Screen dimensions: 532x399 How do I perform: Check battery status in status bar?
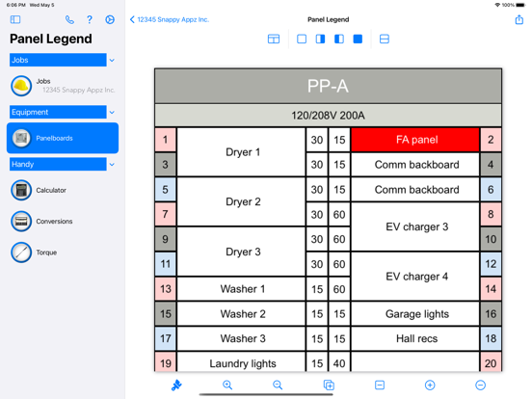tap(520, 5)
